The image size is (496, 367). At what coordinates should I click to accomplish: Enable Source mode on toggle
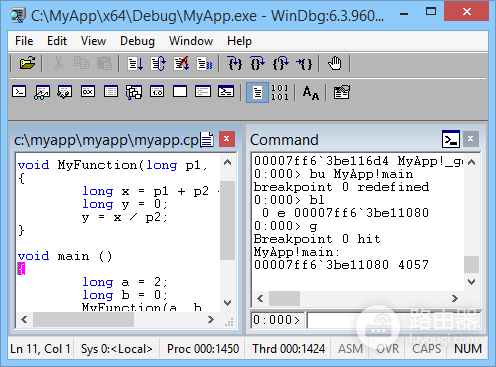pos(257,92)
